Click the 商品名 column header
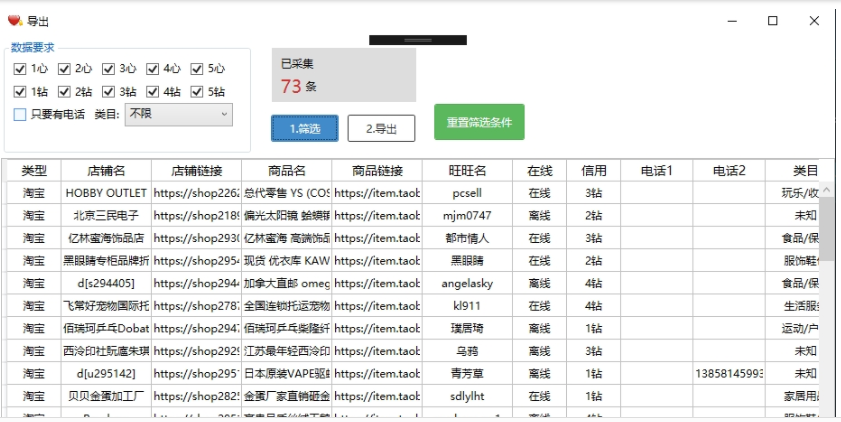The height and width of the screenshot is (422, 841). click(x=286, y=171)
